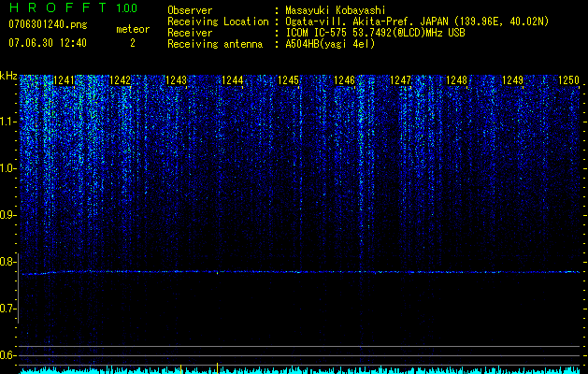Click the 1248 time marker

[456, 80]
